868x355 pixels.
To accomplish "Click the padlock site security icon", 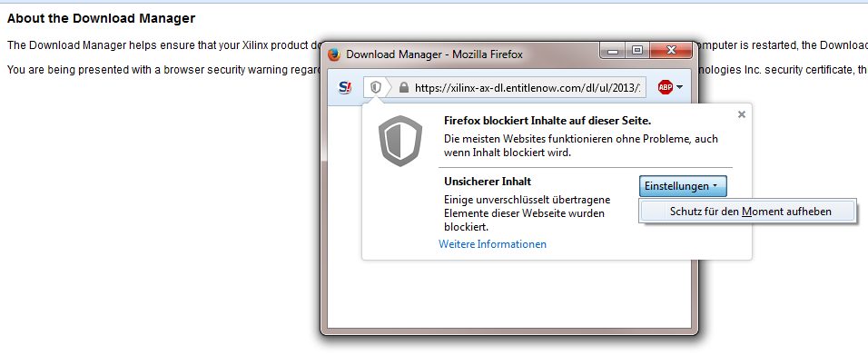I will point(403,87).
